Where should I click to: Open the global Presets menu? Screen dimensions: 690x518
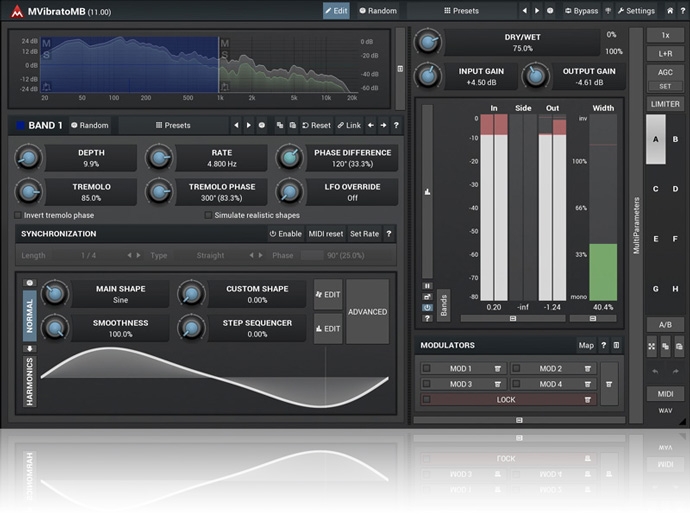pyautogui.click(x=460, y=11)
